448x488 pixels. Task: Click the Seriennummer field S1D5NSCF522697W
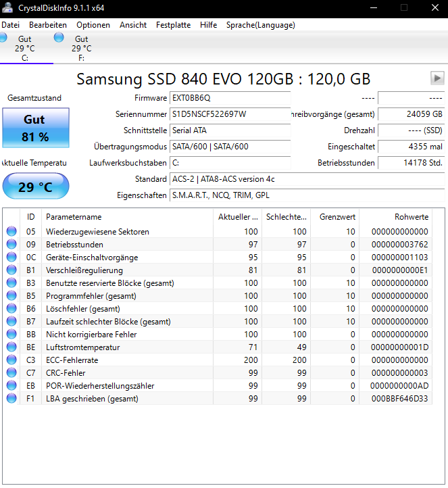pos(230,114)
